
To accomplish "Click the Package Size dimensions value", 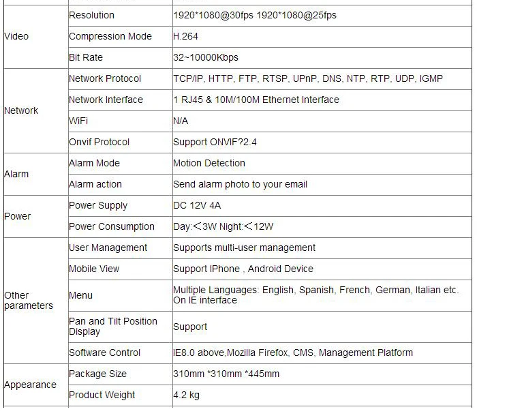I will click(226, 374).
